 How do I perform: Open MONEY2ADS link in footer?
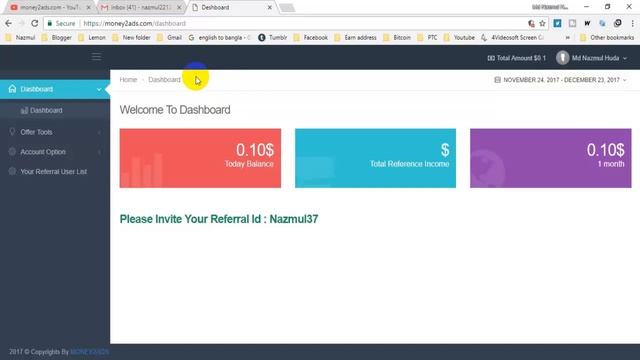[x=89, y=352]
